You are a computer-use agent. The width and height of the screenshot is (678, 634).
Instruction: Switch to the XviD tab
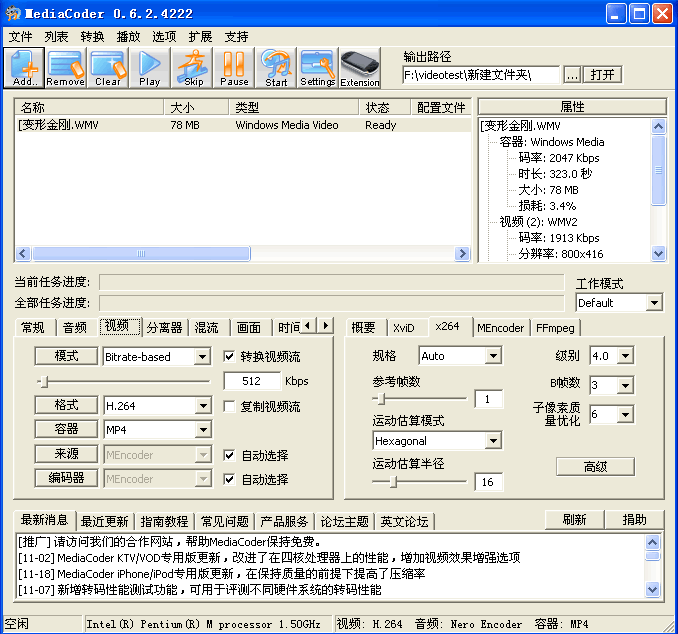[x=403, y=327]
